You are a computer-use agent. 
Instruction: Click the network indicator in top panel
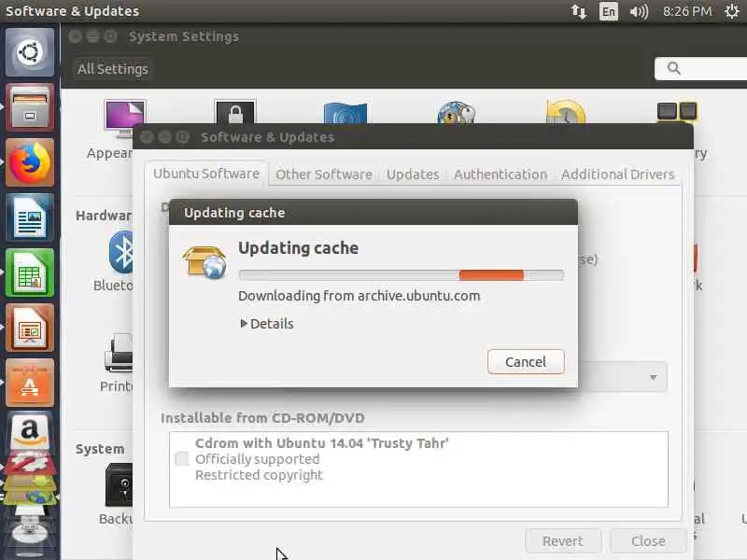pyautogui.click(x=579, y=11)
